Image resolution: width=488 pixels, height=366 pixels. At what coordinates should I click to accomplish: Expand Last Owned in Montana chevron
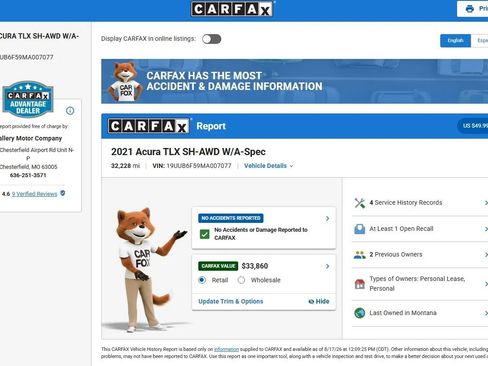pos(486,313)
